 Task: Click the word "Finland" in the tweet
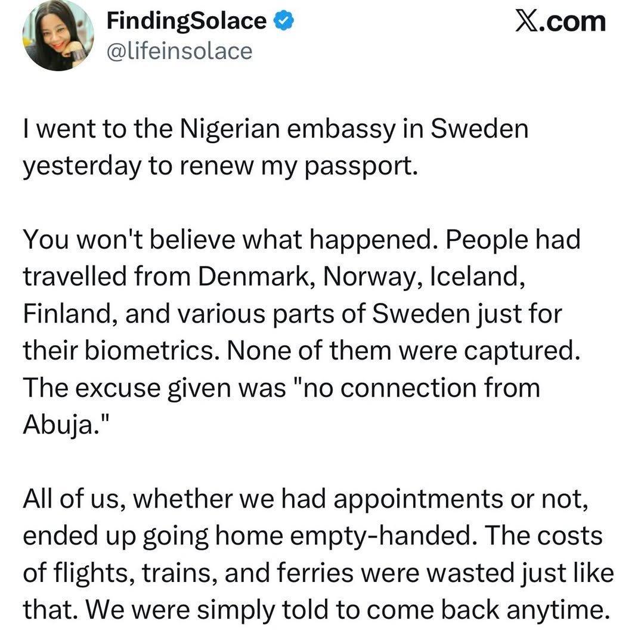[67, 314]
